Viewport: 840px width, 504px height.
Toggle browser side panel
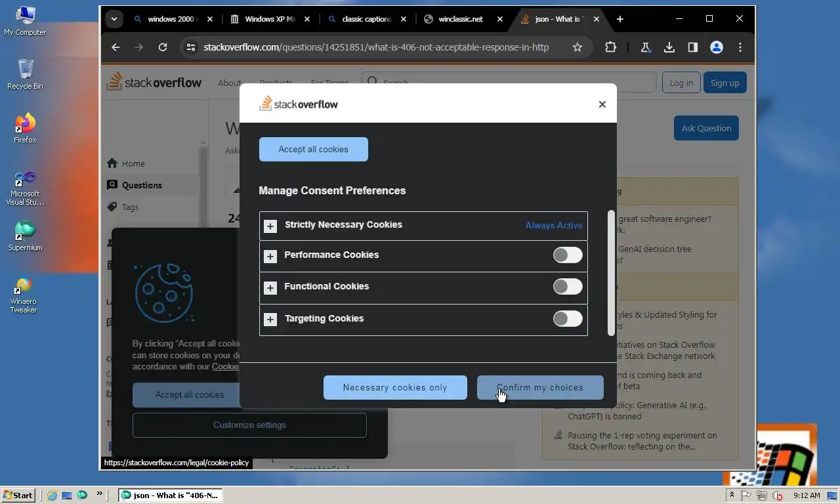[693, 47]
